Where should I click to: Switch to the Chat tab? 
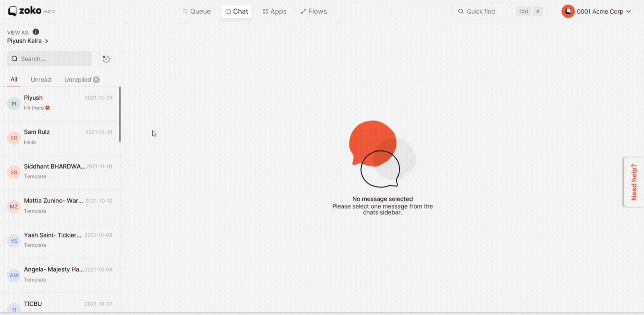tap(236, 11)
